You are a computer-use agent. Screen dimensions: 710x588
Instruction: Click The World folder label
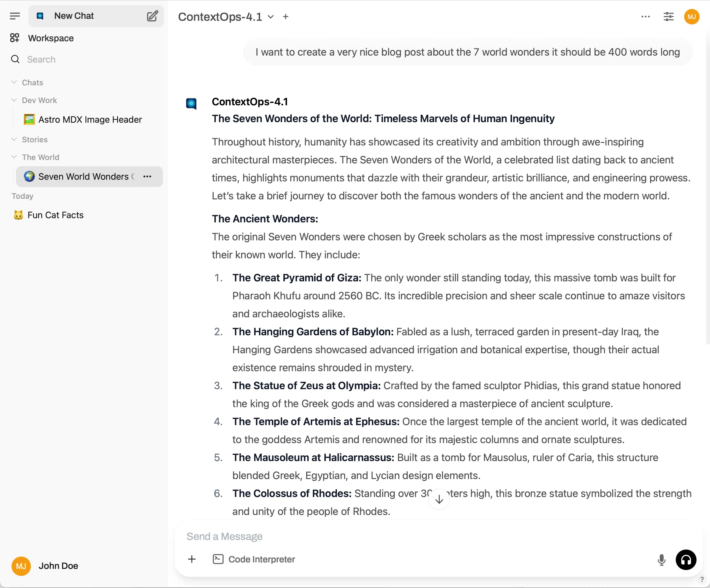(40, 157)
